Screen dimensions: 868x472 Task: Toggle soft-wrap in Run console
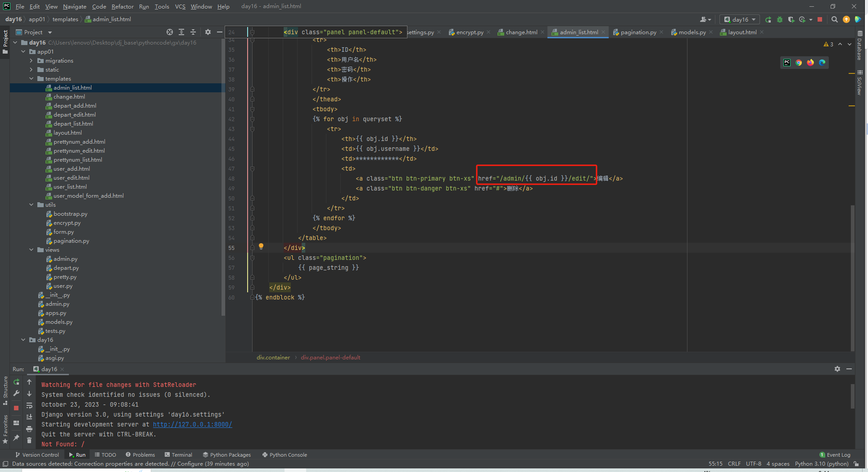29,405
